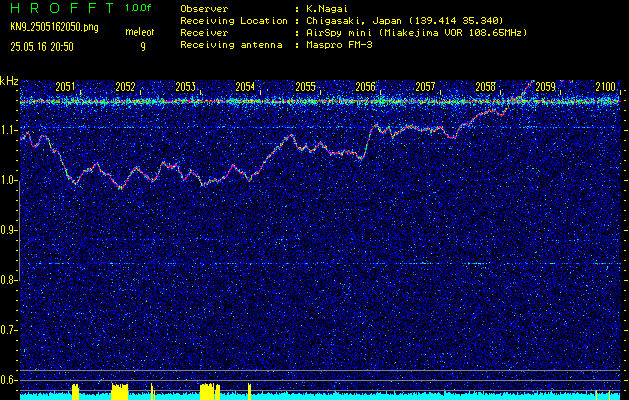Click the 2058 time marker
The width and height of the screenshot is (629, 400).
point(485,87)
